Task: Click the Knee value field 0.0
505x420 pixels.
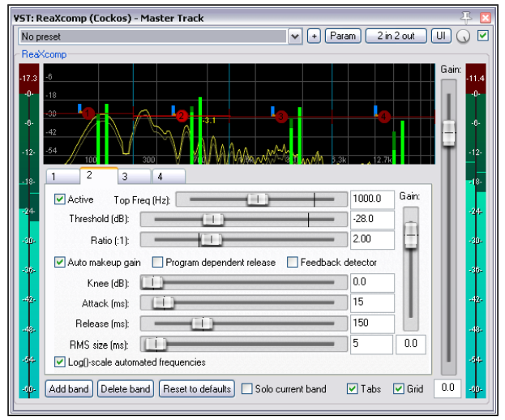Action: click(x=372, y=282)
